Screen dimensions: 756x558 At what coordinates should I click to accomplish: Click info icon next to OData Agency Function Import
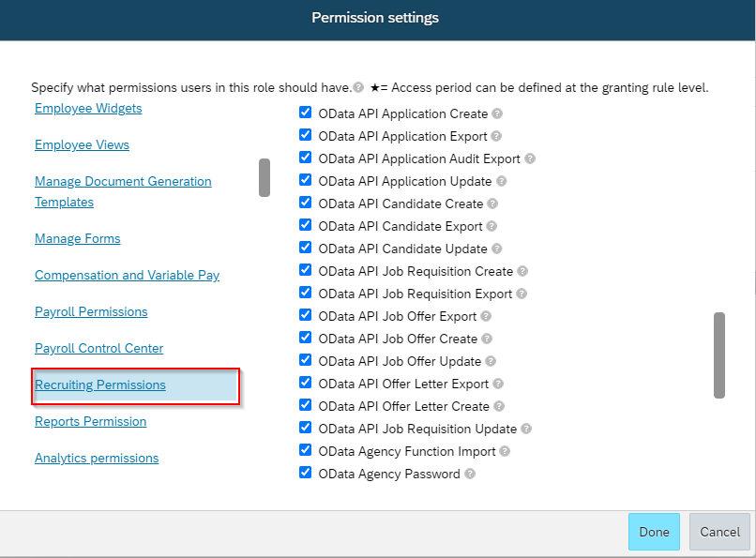[x=505, y=451]
